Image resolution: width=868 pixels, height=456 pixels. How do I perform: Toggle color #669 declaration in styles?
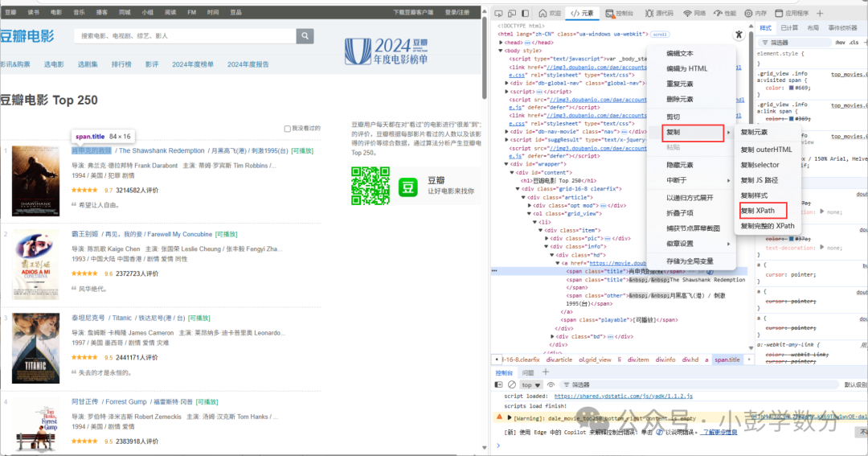[x=788, y=88]
